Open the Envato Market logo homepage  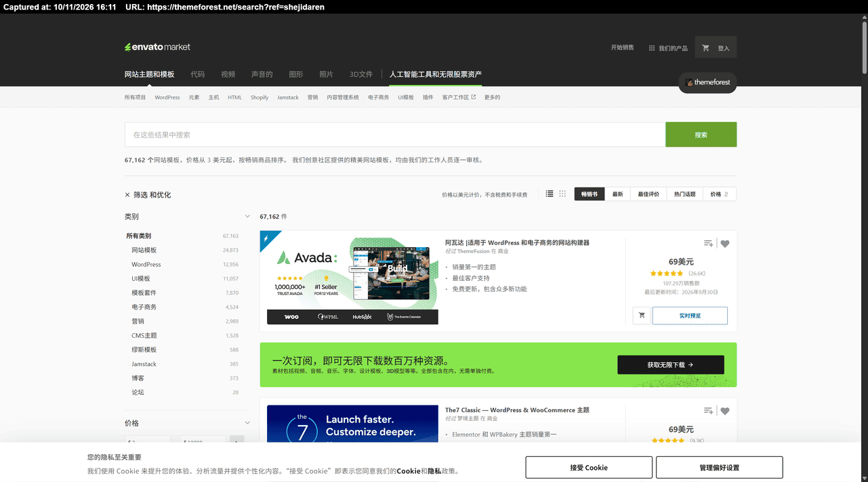[x=157, y=47]
